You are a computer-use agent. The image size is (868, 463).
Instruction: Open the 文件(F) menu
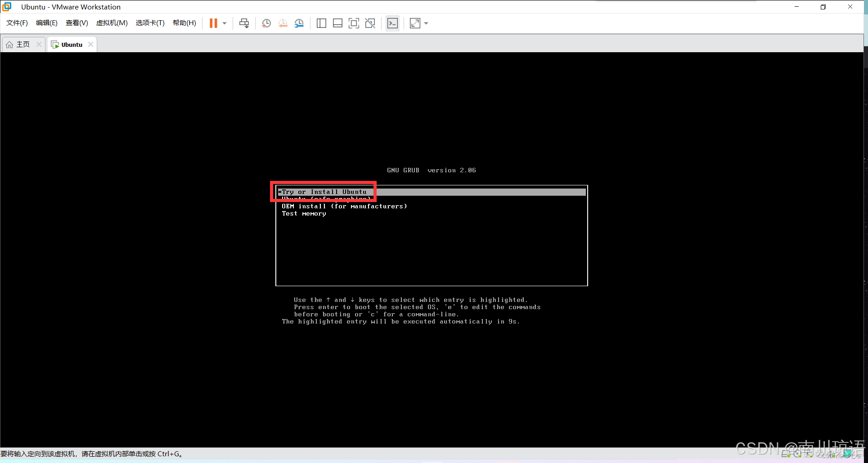(x=17, y=23)
